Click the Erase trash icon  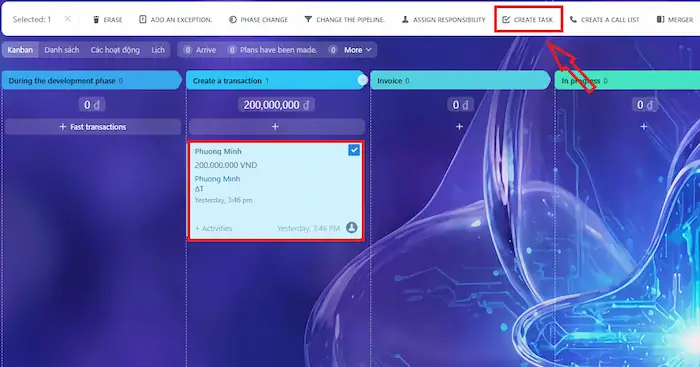(96, 20)
